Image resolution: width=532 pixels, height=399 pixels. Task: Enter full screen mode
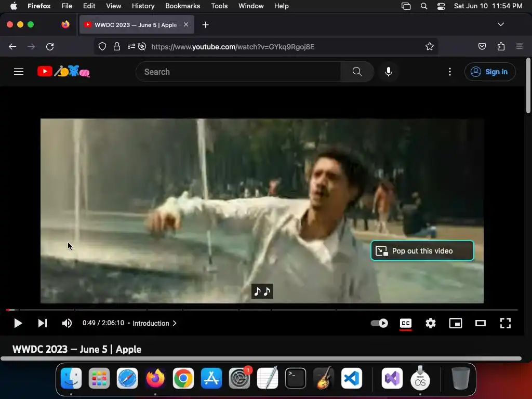506,323
